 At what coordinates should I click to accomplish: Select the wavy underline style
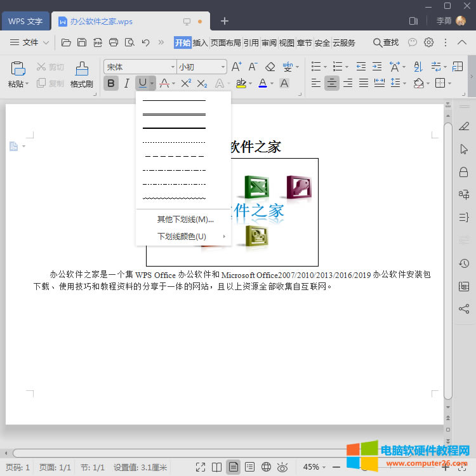coord(174,198)
